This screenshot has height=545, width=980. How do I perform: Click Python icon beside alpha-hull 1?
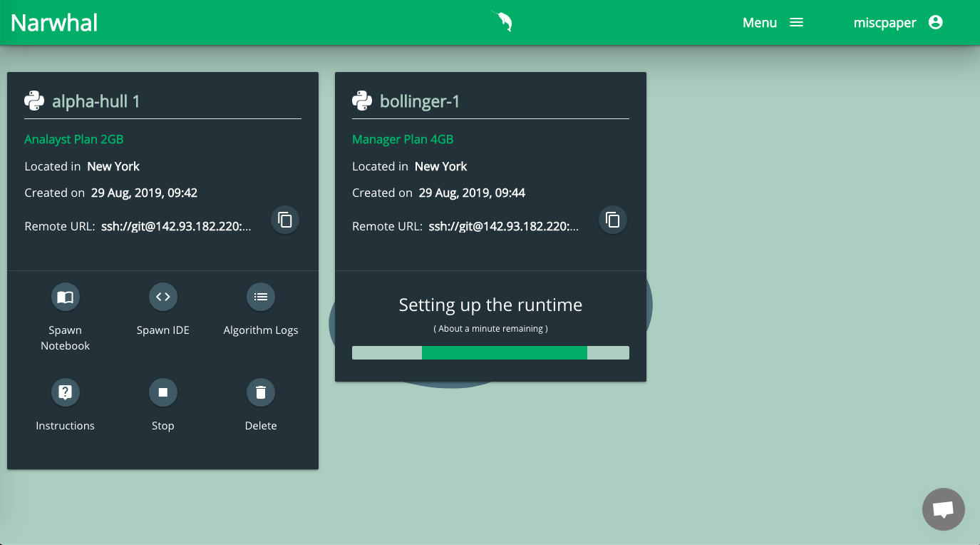[x=34, y=101]
